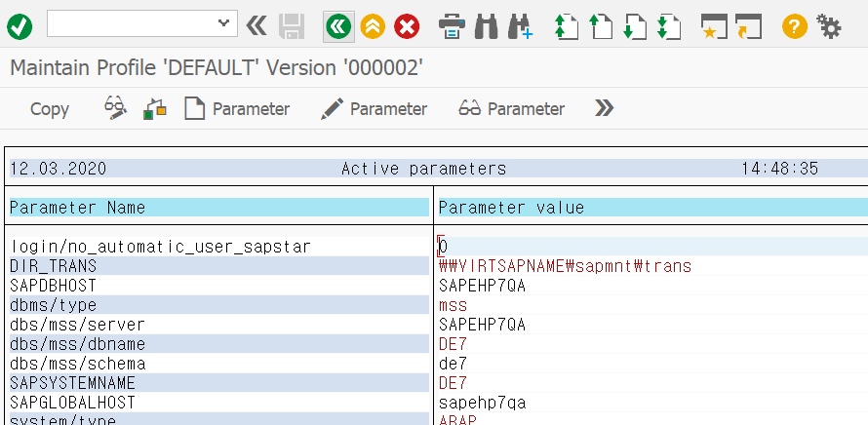
Task: Click the Create New Session icon
Action: (x=714, y=26)
